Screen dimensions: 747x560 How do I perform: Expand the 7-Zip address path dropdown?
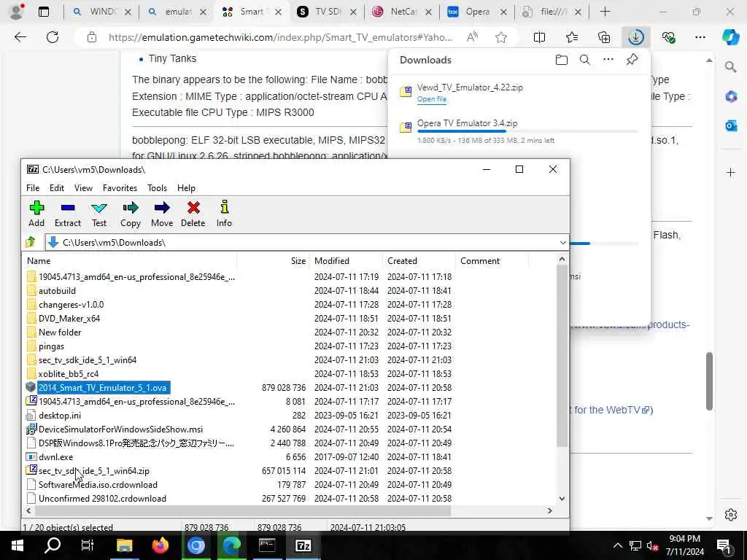[x=562, y=242]
